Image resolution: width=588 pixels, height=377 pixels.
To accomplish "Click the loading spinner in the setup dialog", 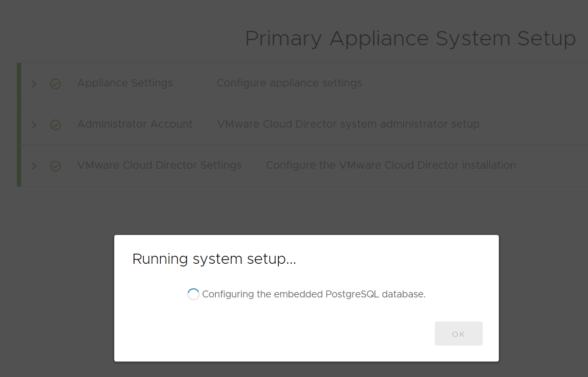I will point(193,294).
